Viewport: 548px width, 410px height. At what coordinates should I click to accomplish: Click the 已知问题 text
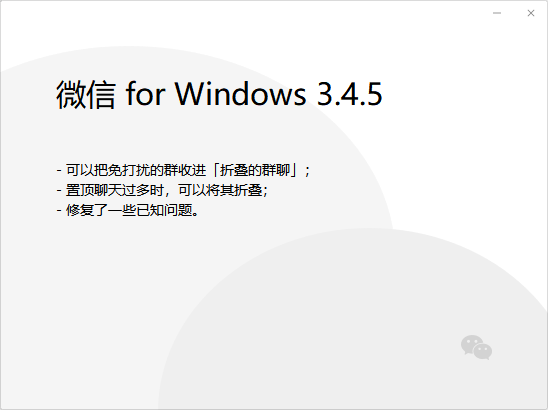pos(164,210)
